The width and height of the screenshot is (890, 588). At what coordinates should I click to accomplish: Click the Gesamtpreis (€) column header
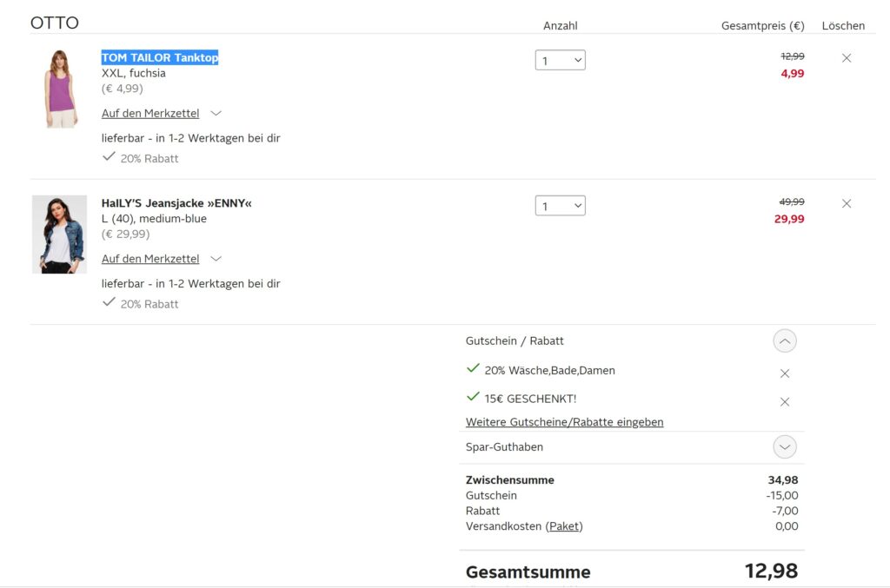pos(763,25)
